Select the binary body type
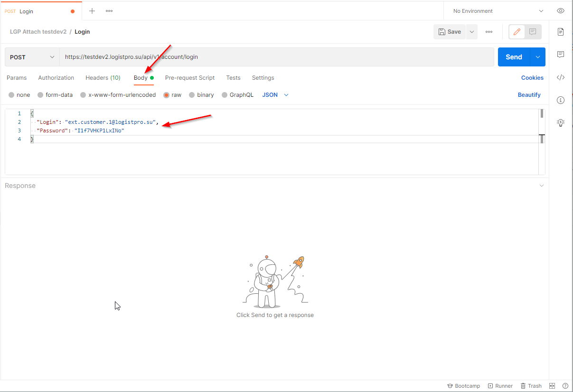The height and width of the screenshot is (392, 573). (x=201, y=95)
